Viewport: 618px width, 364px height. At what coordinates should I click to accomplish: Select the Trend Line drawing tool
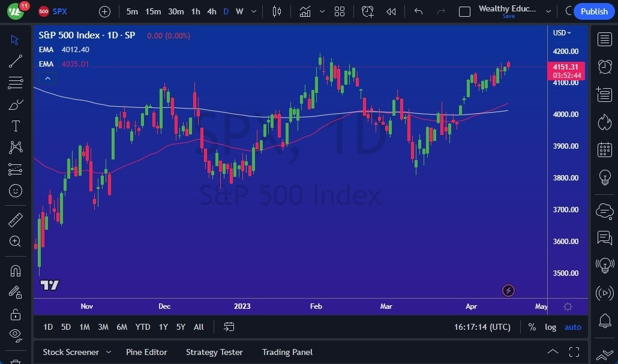pos(15,61)
